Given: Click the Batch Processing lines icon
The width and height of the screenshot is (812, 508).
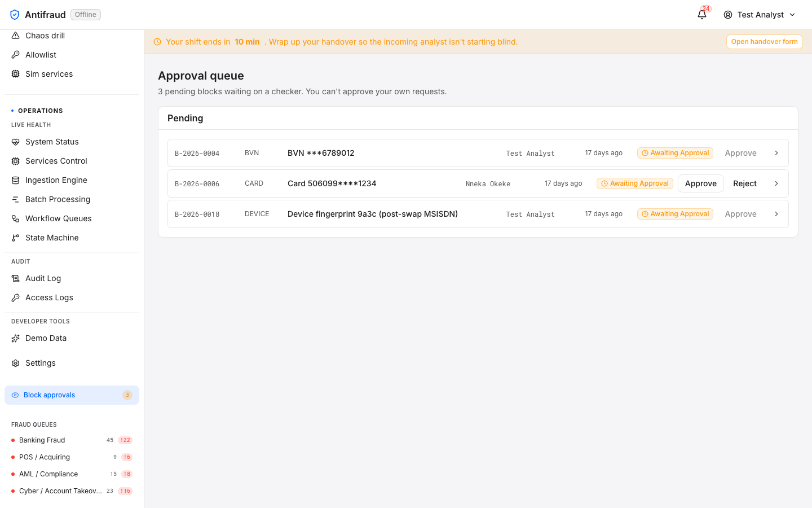Looking at the screenshot, I should coord(16,199).
